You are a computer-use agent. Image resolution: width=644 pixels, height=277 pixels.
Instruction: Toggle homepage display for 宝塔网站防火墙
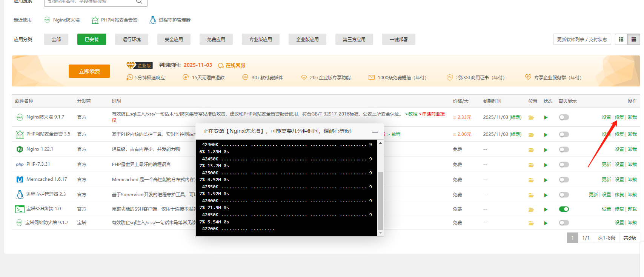(x=564, y=223)
